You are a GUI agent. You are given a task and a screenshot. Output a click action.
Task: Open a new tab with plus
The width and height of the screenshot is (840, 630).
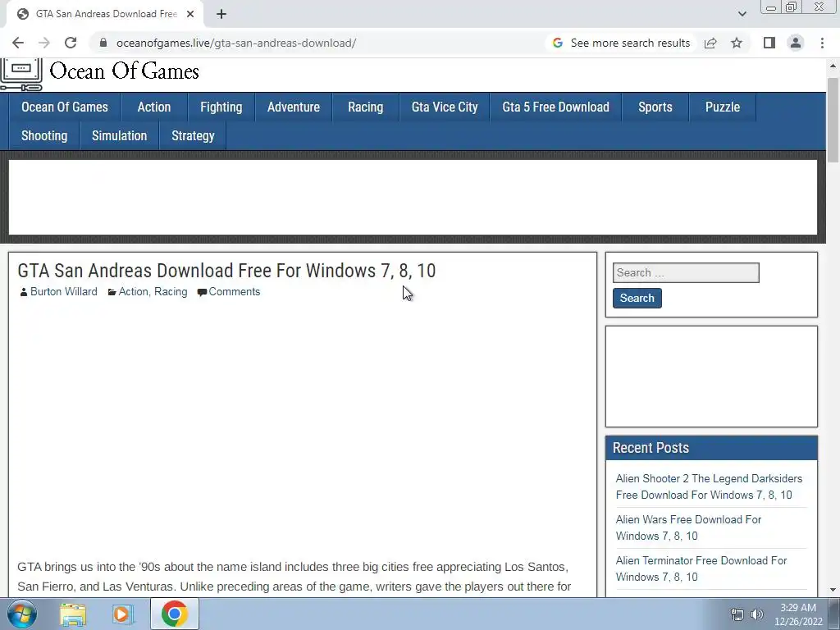point(221,14)
